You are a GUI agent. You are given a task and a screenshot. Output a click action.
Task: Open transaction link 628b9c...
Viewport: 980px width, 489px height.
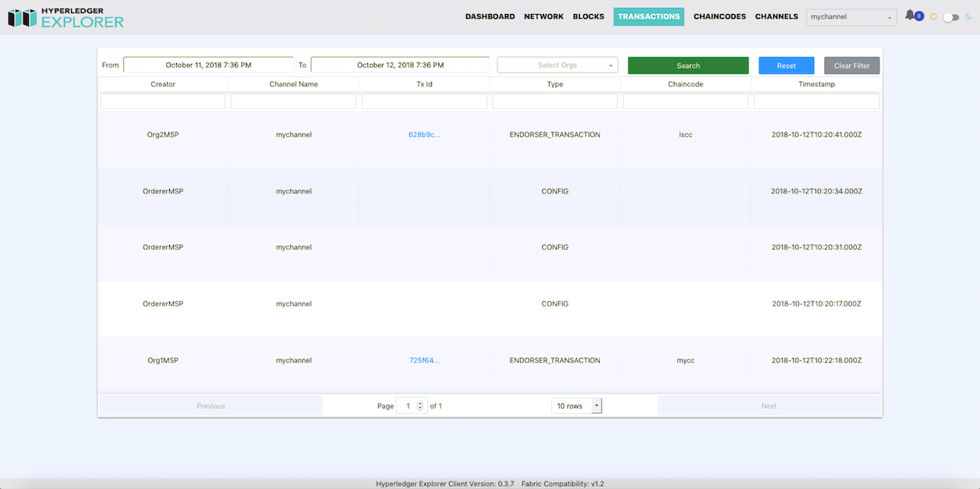pos(424,134)
